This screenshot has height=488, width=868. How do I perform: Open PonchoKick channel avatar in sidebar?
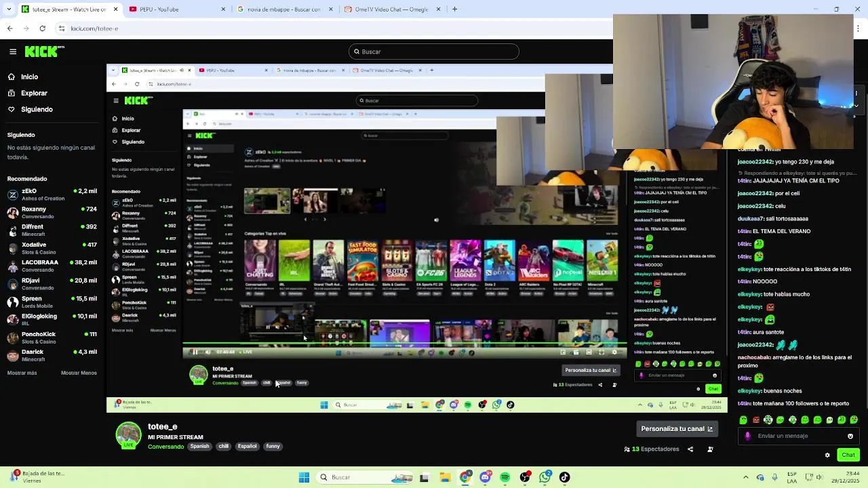(x=13, y=337)
